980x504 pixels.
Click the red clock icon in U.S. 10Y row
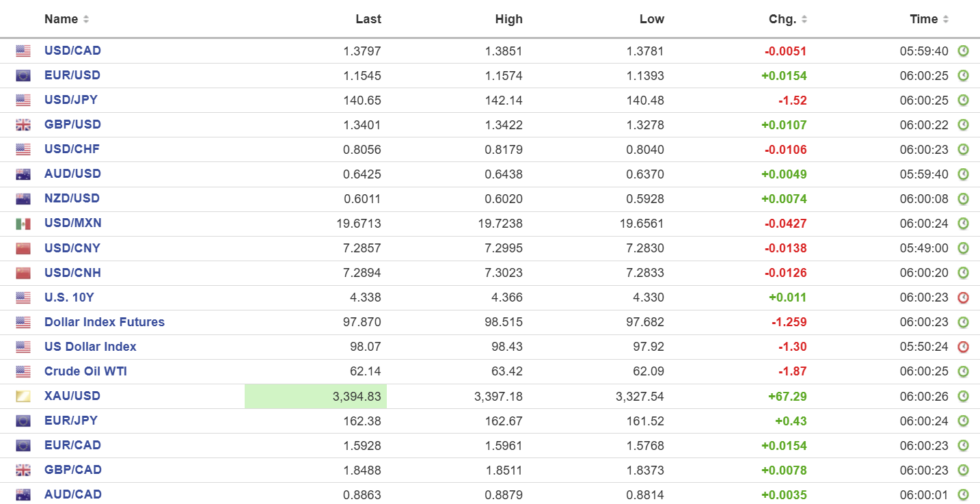[963, 297]
